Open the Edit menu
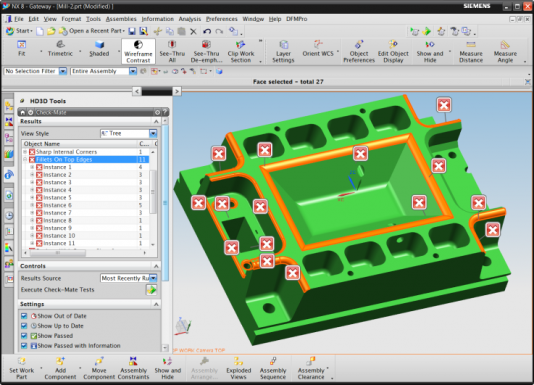This screenshot has width=534, height=385. pyautogui.click(x=33, y=19)
